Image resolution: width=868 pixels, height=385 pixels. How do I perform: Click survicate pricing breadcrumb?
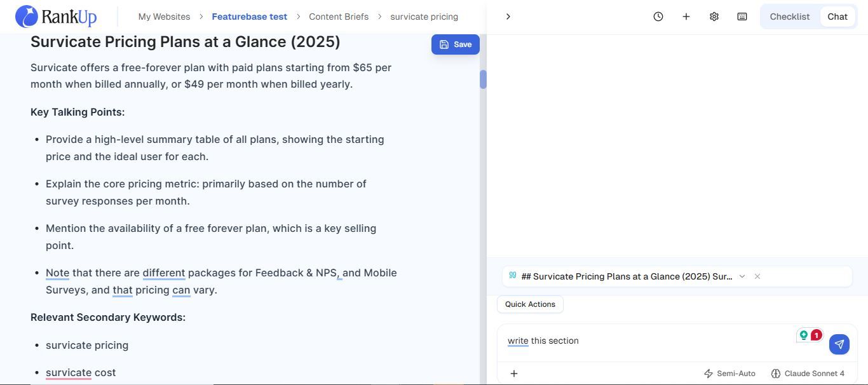click(424, 17)
